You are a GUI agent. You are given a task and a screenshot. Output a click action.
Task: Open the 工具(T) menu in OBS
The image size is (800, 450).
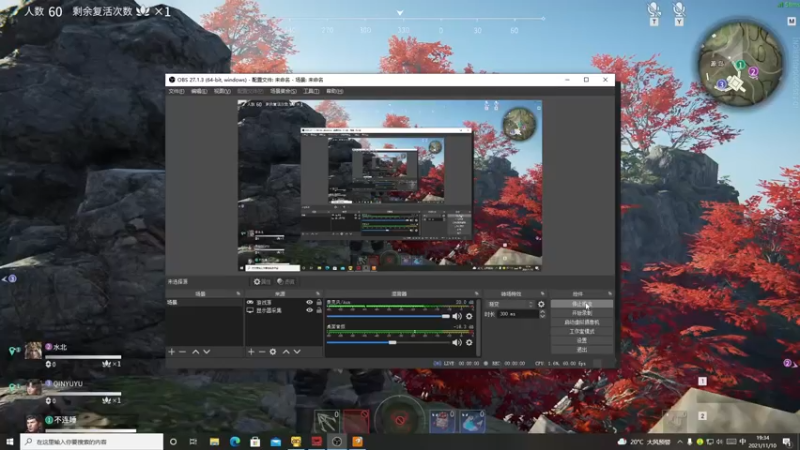(x=311, y=91)
